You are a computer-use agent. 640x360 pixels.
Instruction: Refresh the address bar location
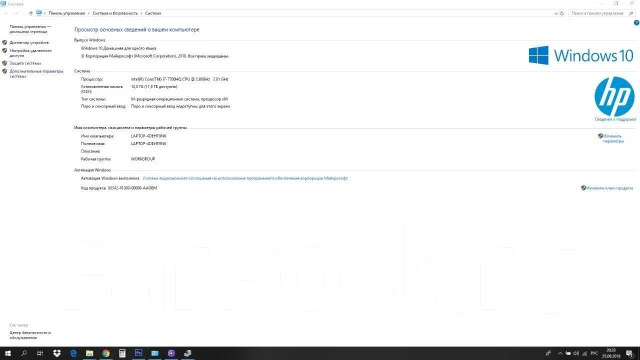coord(562,13)
